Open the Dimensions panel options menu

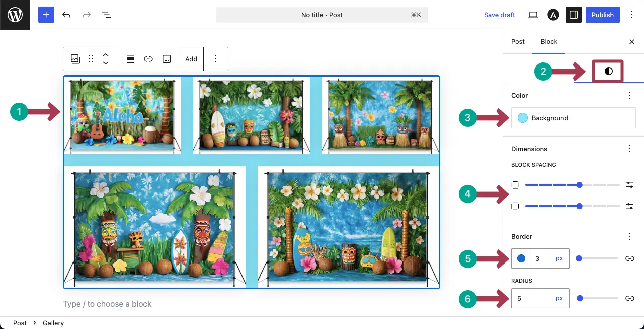(x=630, y=149)
